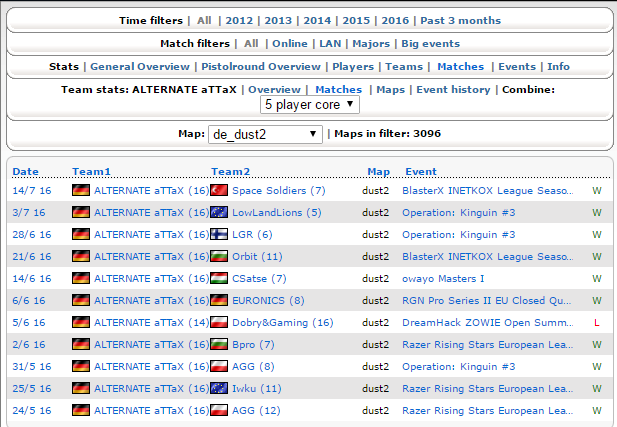Select the All time filter
The height and width of the screenshot is (427, 617).
pyautogui.click(x=204, y=20)
